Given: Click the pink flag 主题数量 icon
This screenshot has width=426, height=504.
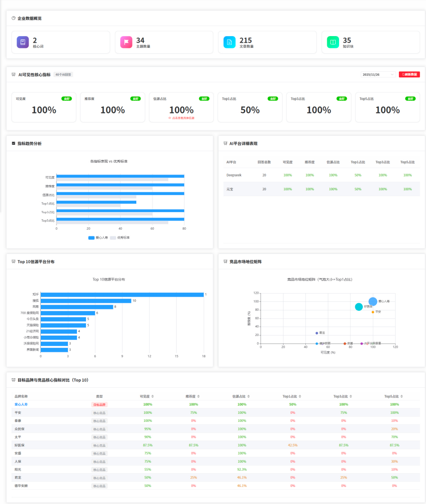Looking at the screenshot, I should click(x=126, y=42).
